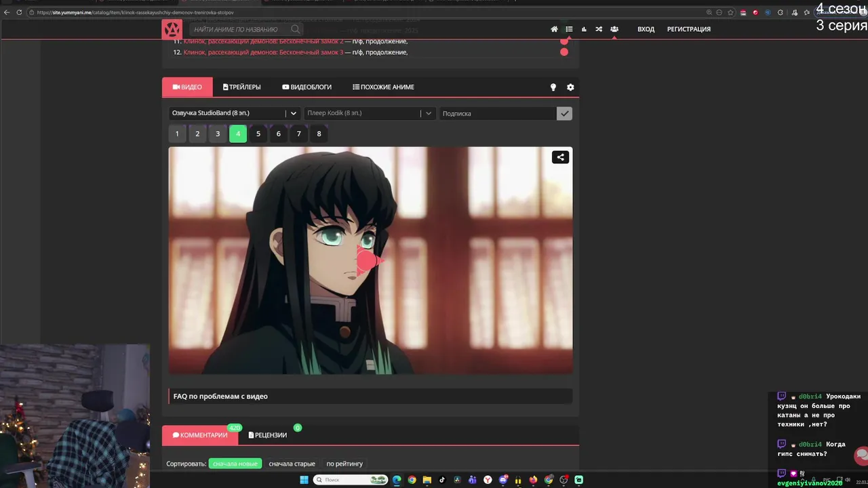Open Discord from the taskbar

coord(503,480)
